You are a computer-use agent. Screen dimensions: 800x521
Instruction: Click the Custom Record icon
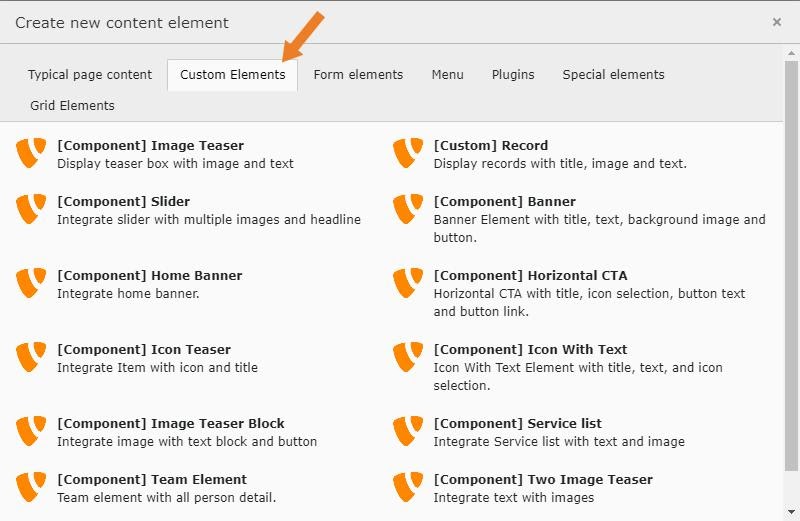pos(408,153)
